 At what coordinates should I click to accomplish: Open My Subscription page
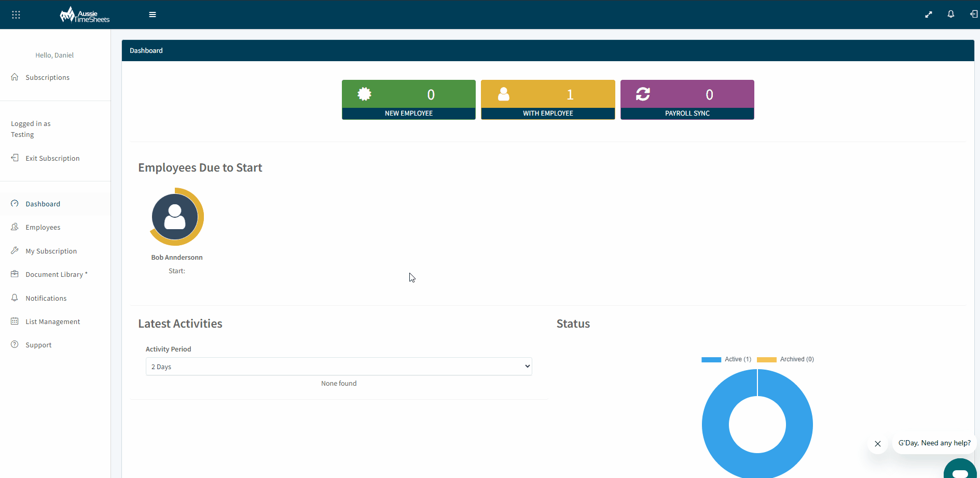(51, 251)
